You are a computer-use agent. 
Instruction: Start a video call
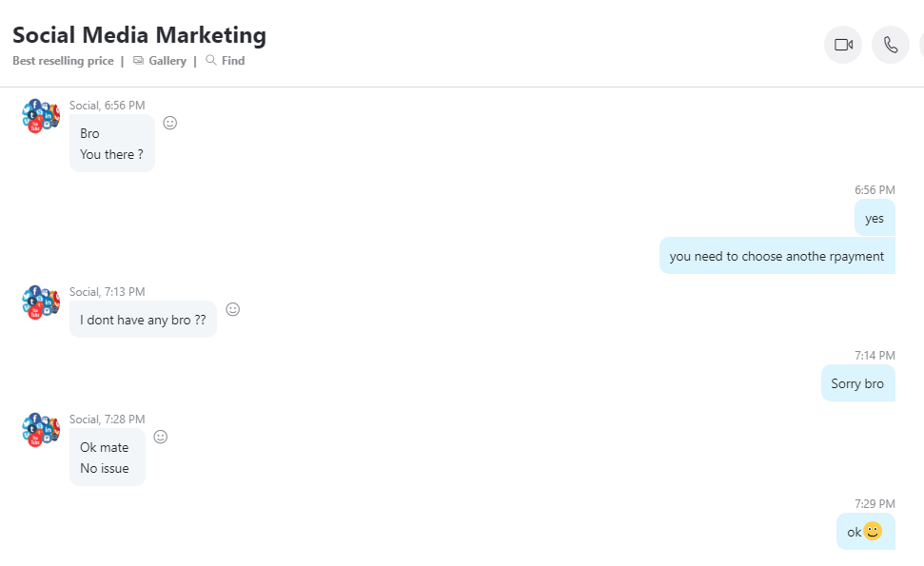pos(843,45)
